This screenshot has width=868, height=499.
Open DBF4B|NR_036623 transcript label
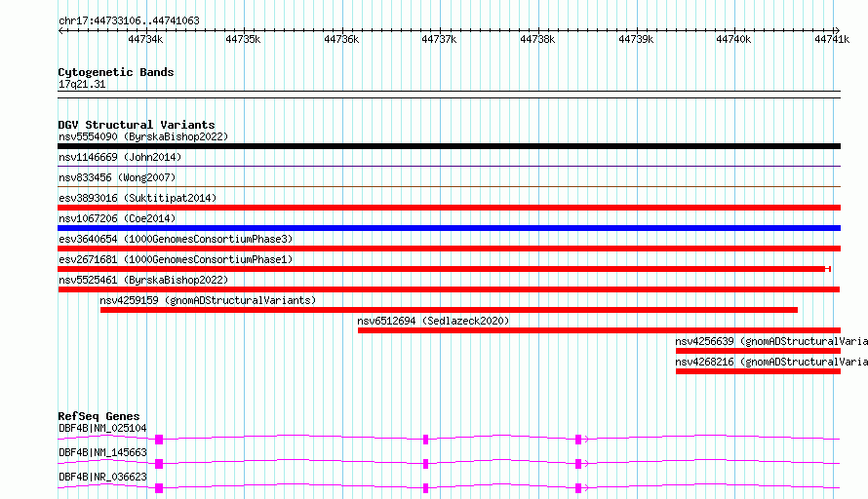(102, 477)
